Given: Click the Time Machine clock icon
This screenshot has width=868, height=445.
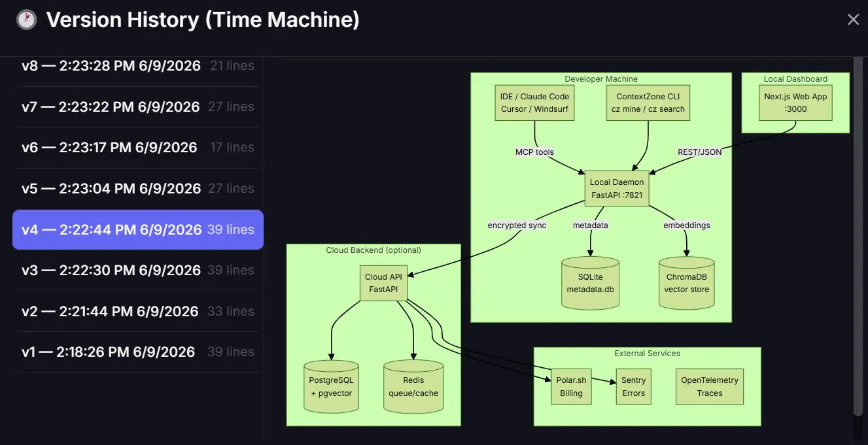Looking at the screenshot, I should click(x=26, y=20).
